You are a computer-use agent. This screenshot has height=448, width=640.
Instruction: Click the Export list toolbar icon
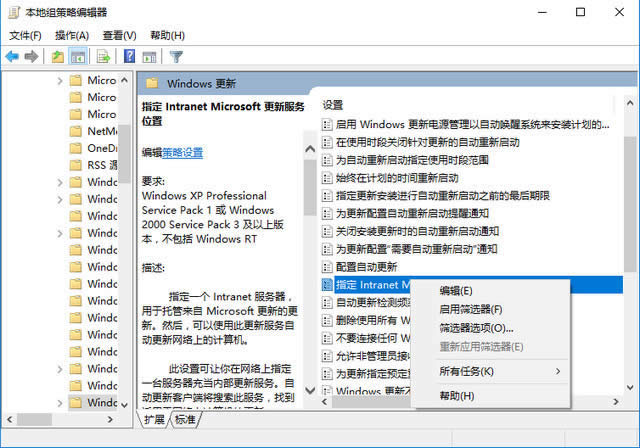(103, 57)
